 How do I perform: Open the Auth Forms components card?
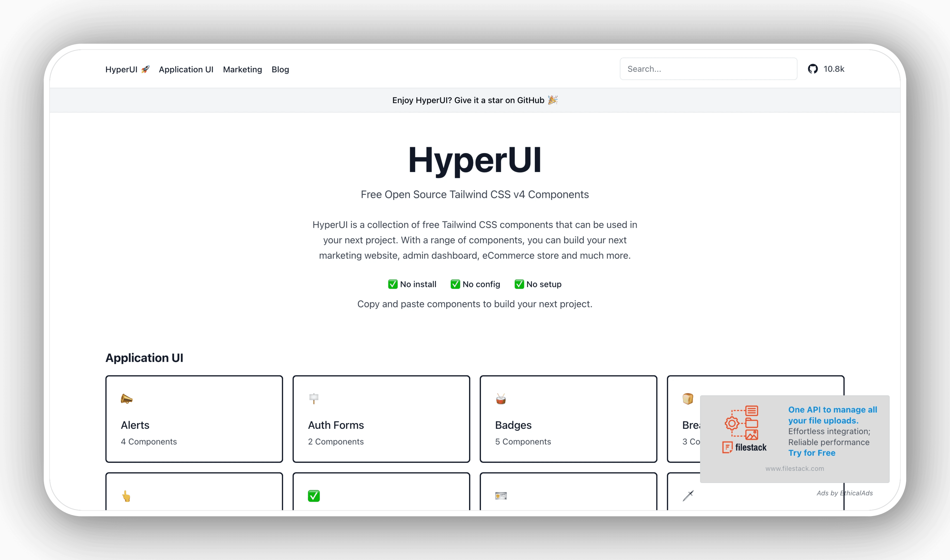click(x=381, y=419)
